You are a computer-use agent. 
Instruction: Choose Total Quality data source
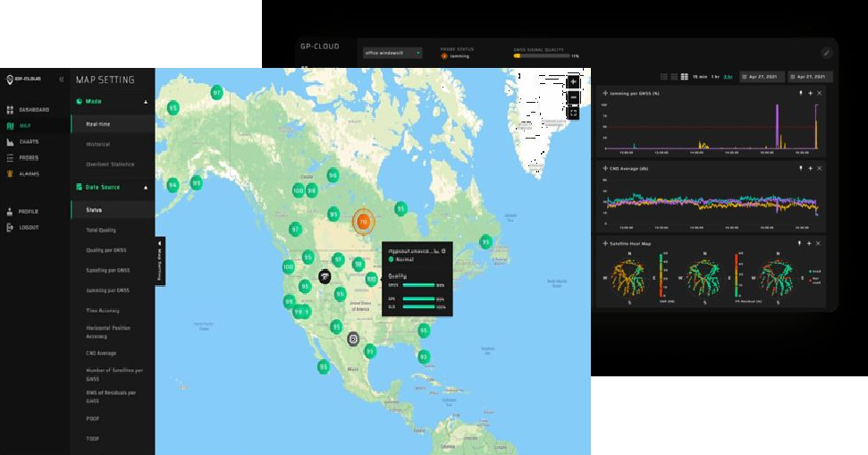[101, 230]
